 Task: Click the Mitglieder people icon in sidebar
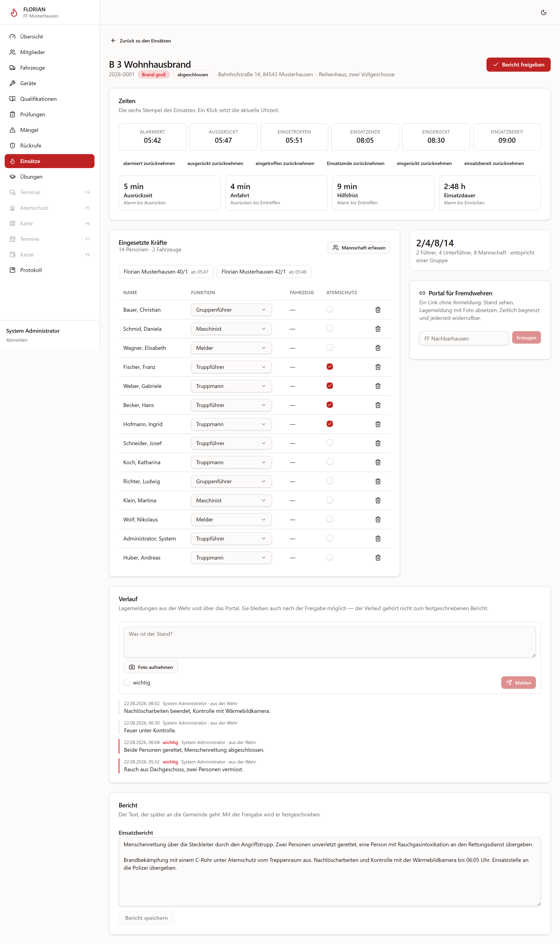12,52
